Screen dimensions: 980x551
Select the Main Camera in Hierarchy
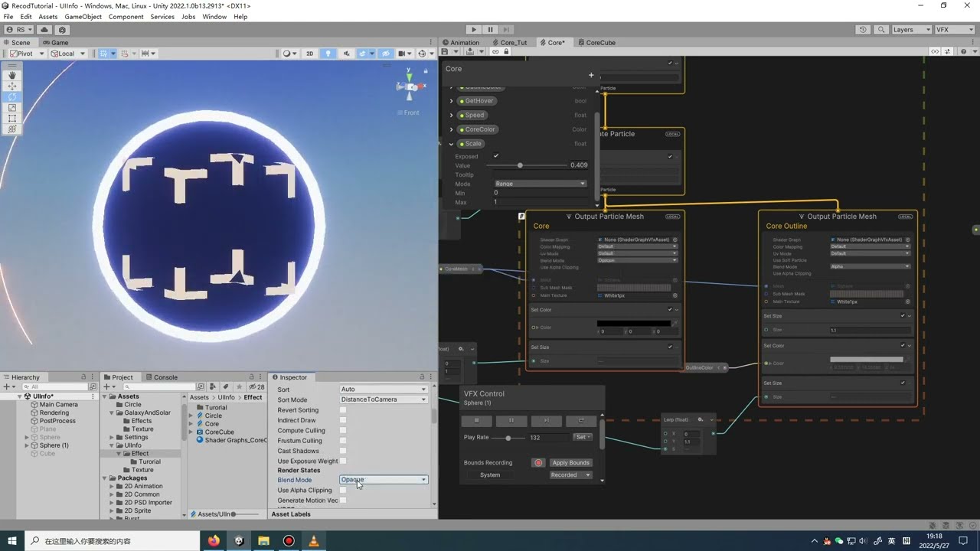point(59,405)
